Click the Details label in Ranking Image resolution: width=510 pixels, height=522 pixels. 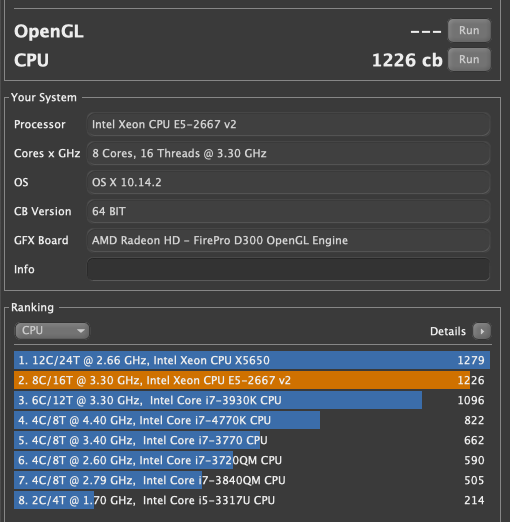pyautogui.click(x=448, y=331)
